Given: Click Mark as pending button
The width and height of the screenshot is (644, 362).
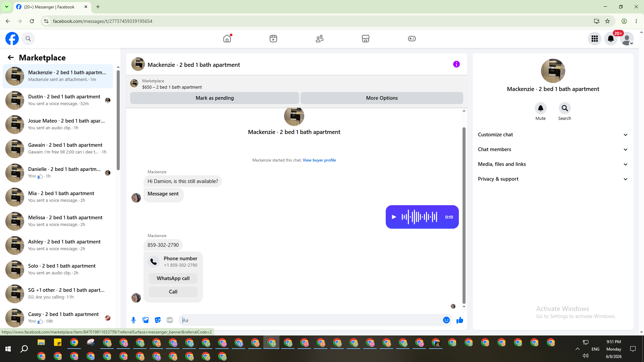Looking at the screenshot, I should pyautogui.click(x=215, y=98).
